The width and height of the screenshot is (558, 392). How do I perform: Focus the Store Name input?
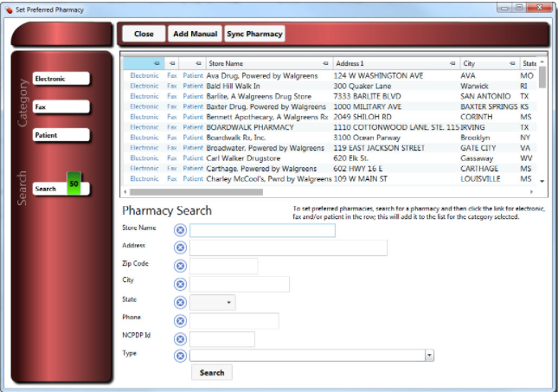point(262,230)
